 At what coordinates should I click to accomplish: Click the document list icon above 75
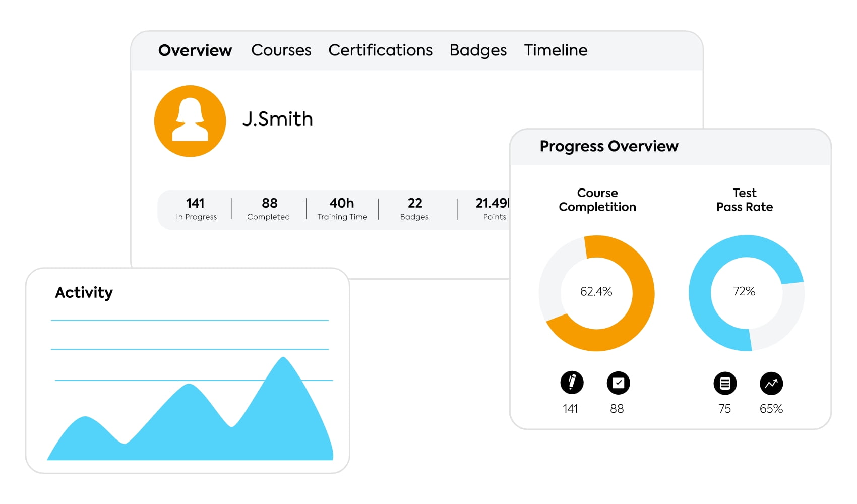coord(725,384)
